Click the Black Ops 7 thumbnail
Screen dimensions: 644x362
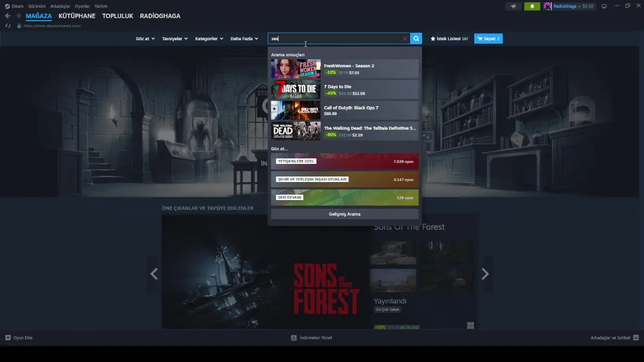coord(296,111)
